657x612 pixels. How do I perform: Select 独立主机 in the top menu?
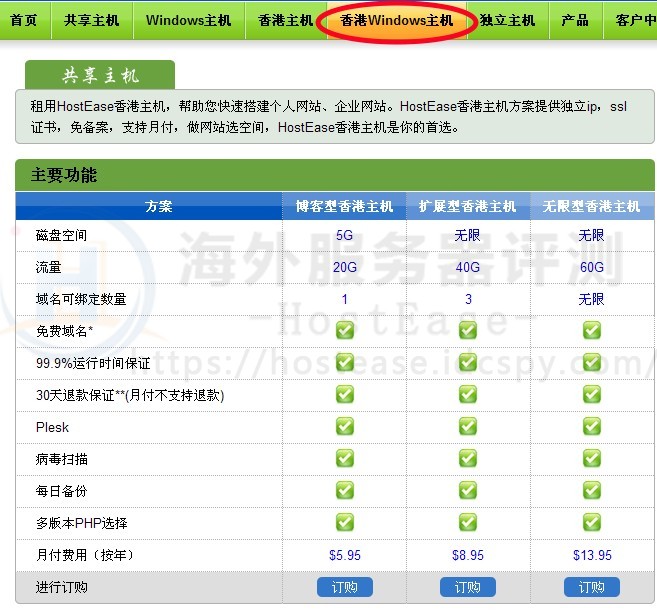(507, 20)
